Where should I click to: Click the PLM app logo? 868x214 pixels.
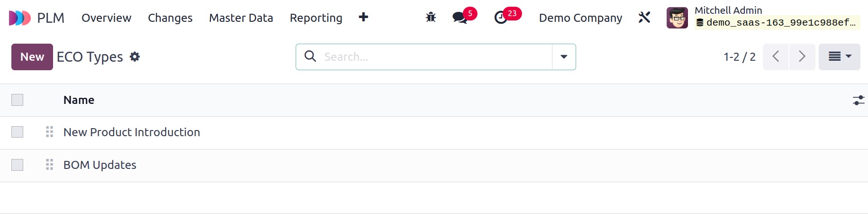19,18
